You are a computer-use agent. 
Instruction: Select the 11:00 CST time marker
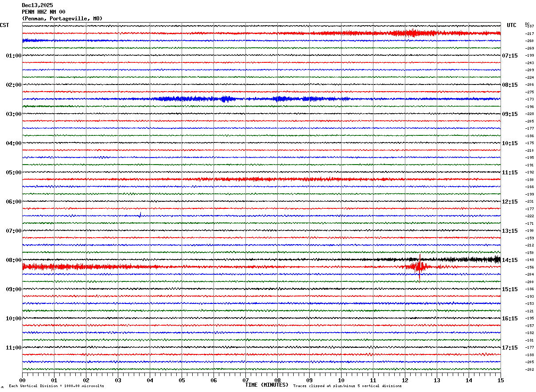13,348
